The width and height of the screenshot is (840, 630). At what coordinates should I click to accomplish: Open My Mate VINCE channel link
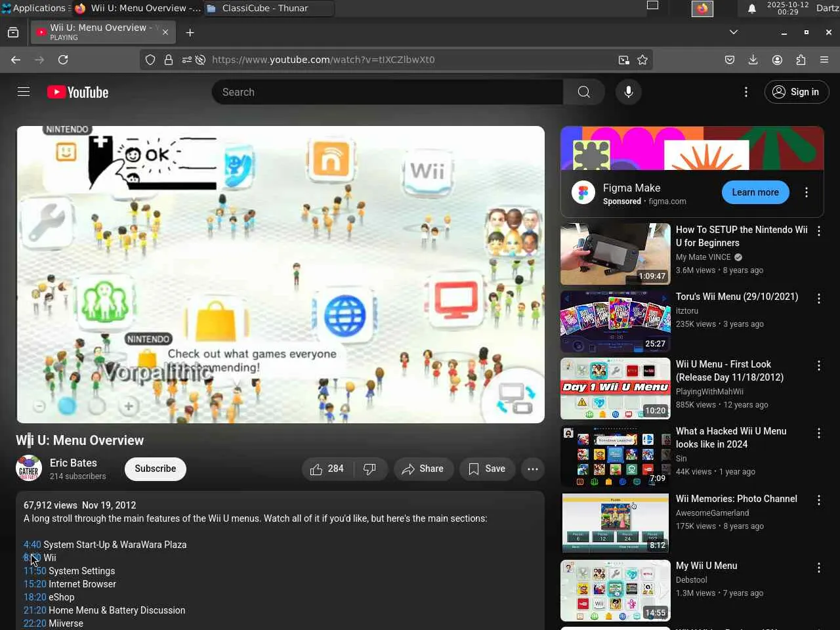pos(703,257)
